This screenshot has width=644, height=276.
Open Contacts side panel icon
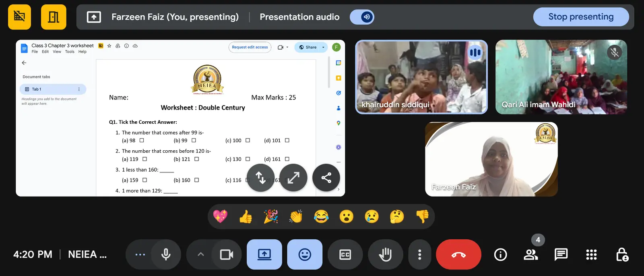pyautogui.click(x=339, y=108)
